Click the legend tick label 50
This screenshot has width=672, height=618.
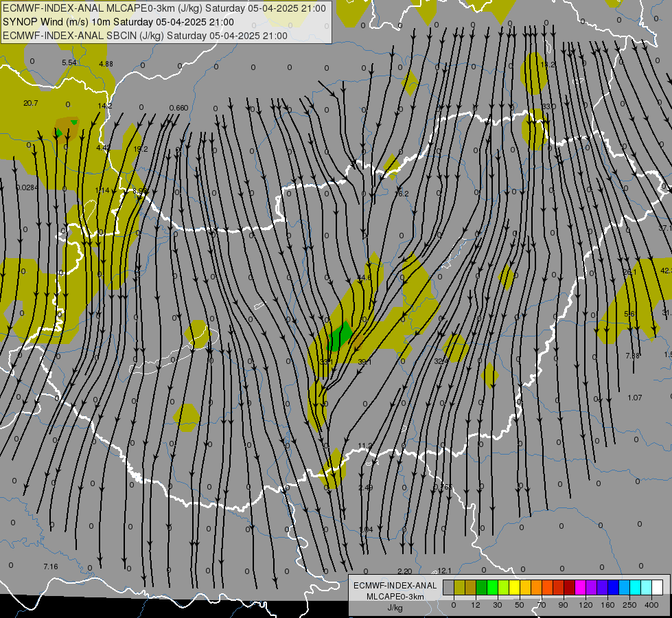click(x=520, y=605)
